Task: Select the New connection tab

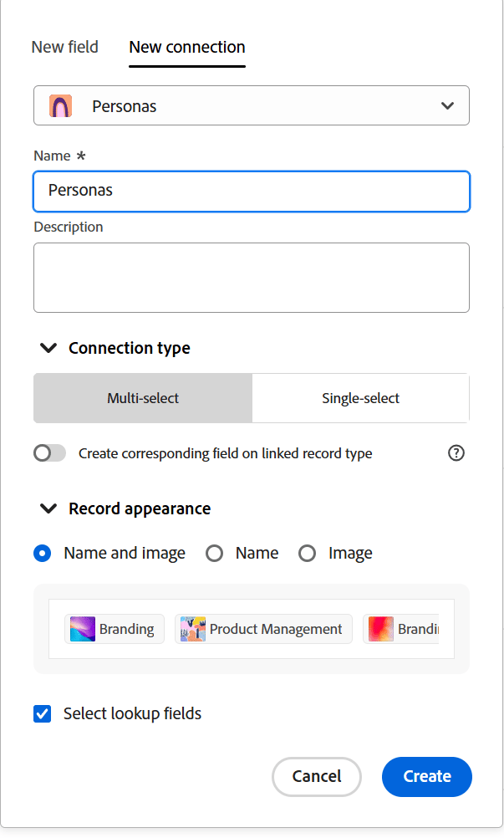Action: point(186,48)
